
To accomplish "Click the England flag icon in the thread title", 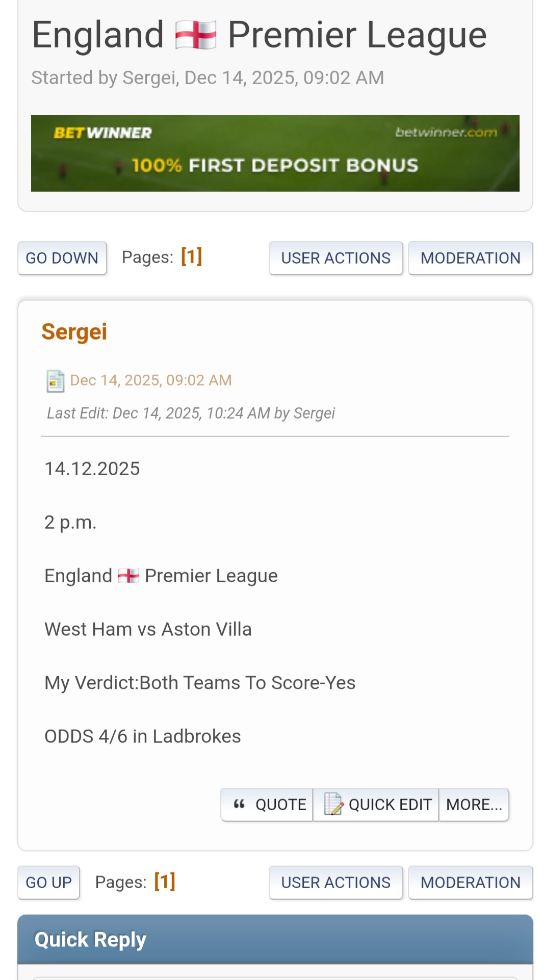I will (x=196, y=35).
